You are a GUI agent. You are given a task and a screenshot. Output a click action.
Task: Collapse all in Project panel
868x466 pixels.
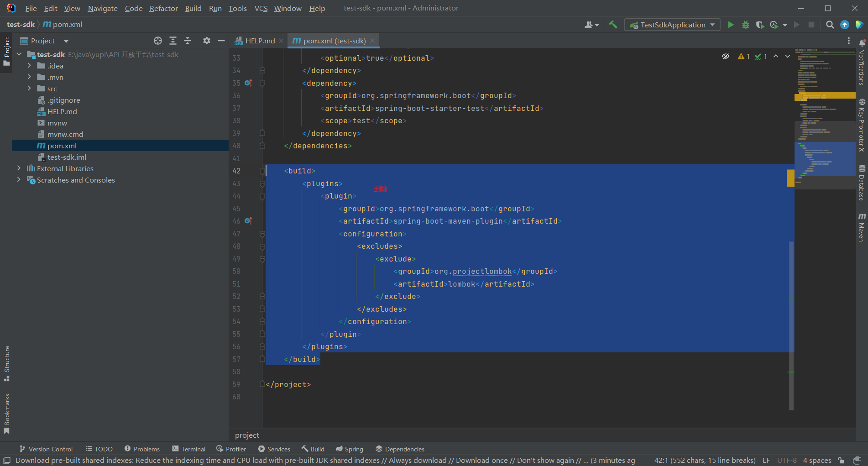point(188,41)
